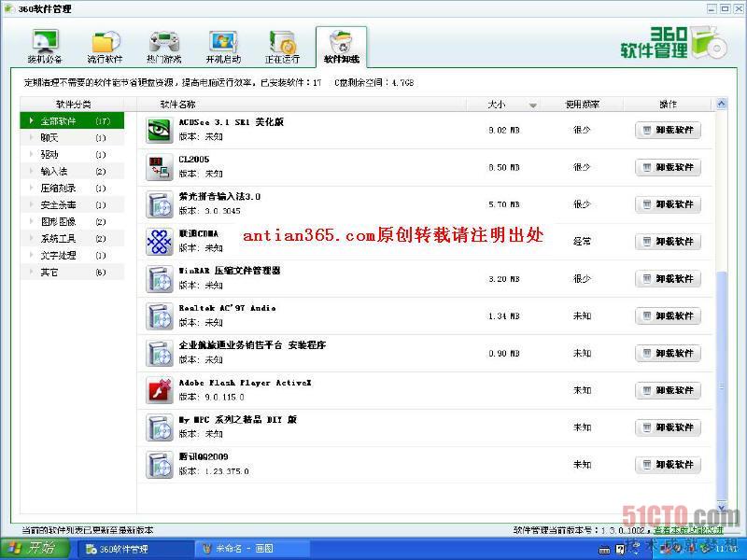Open 热门游戏 via its gamepad icon
The image size is (747, 560).
[x=164, y=42]
